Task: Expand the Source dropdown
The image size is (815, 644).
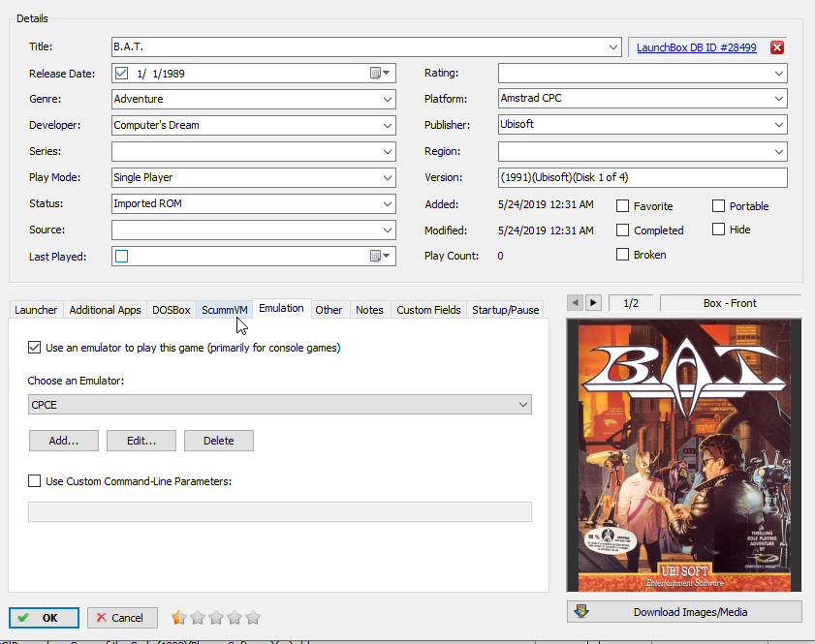Action: [x=388, y=230]
